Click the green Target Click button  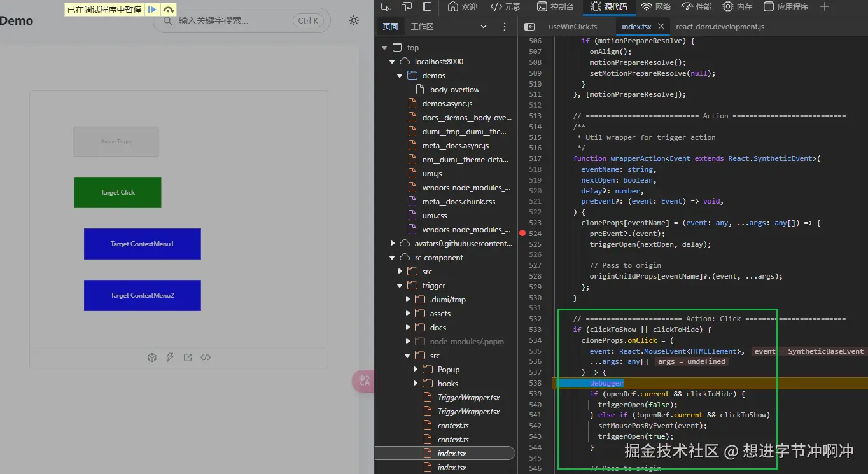click(x=118, y=192)
